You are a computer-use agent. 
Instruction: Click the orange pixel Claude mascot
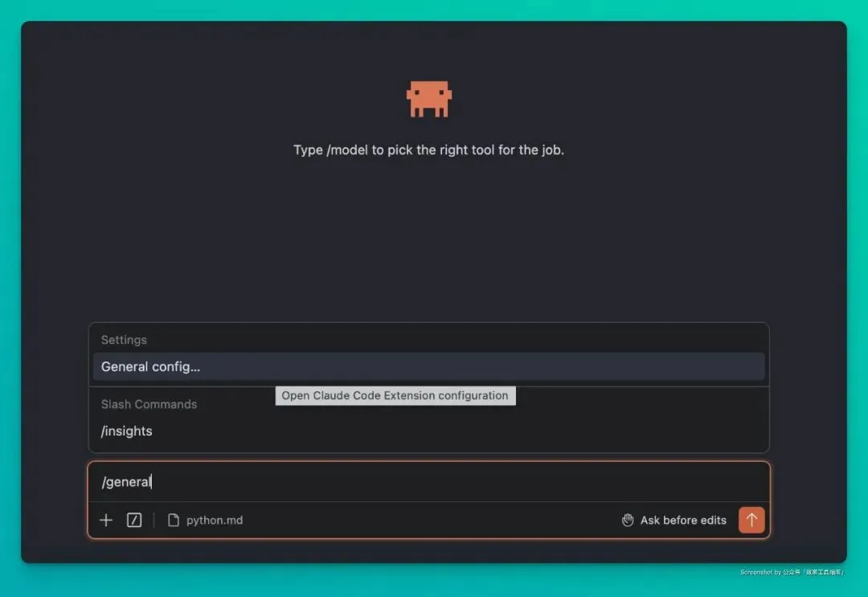pos(429,99)
